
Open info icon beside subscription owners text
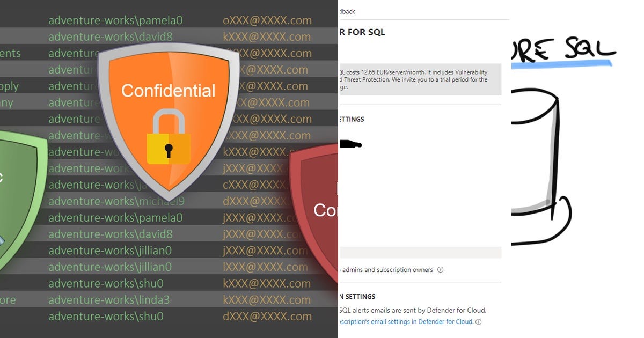tap(440, 270)
